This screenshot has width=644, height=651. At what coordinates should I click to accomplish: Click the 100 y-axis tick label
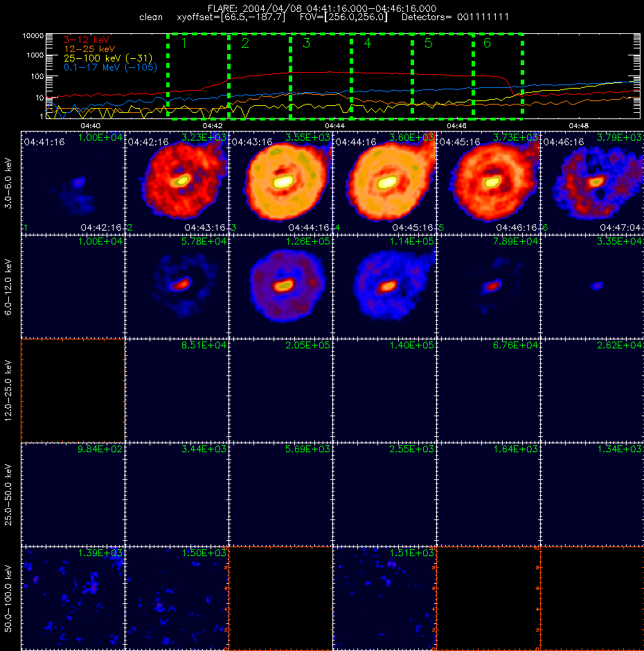click(37, 76)
